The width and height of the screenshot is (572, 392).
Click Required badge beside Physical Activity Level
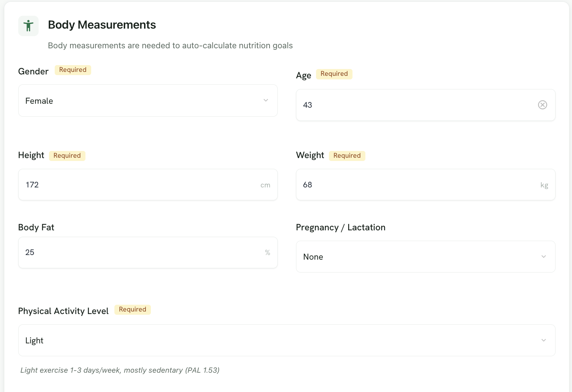click(133, 309)
